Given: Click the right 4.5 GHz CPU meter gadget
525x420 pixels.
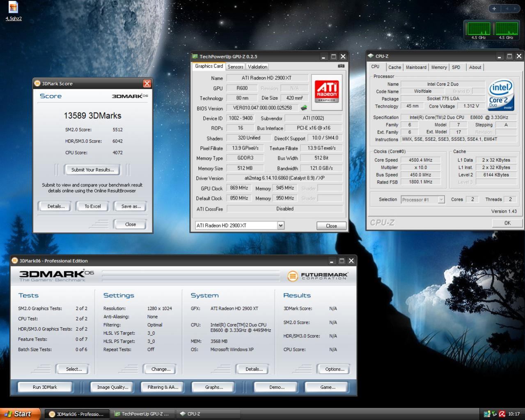Looking at the screenshot, I should [506, 30].
